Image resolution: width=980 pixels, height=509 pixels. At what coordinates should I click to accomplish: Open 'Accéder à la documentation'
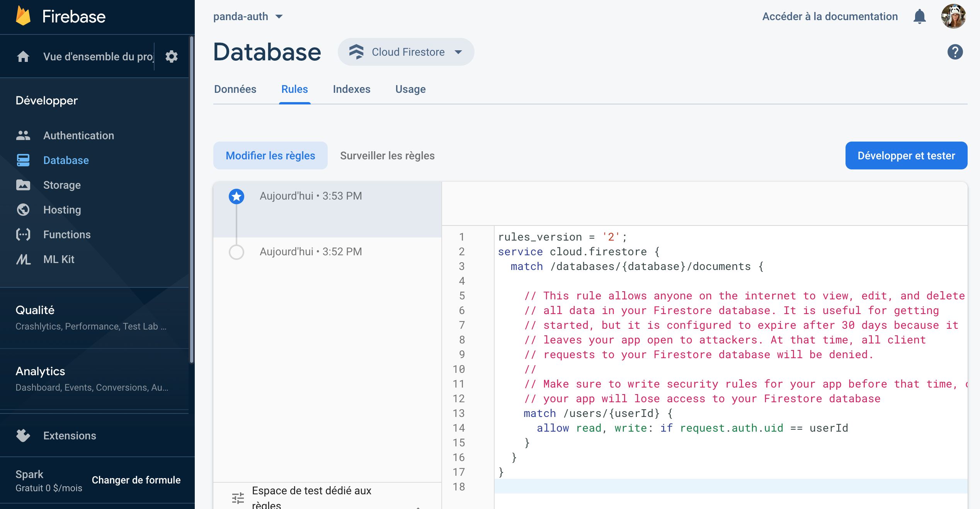(830, 16)
